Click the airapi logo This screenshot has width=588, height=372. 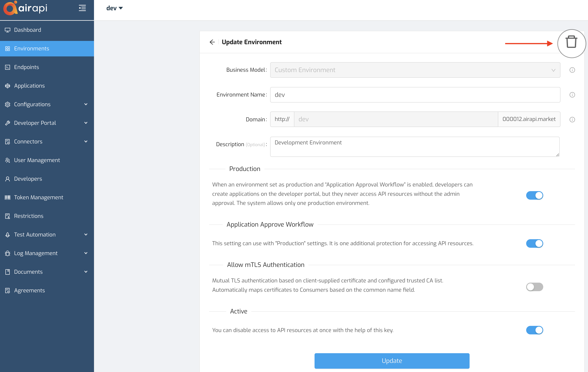pos(25,8)
